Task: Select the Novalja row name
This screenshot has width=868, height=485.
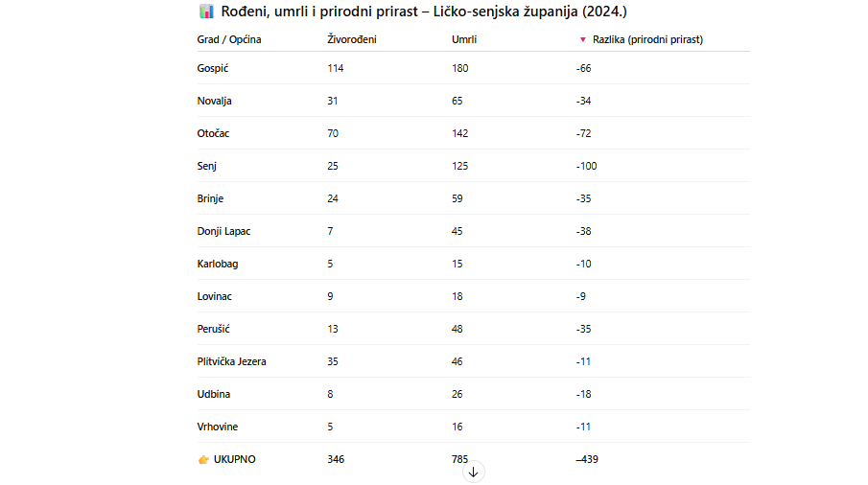Action: point(214,102)
